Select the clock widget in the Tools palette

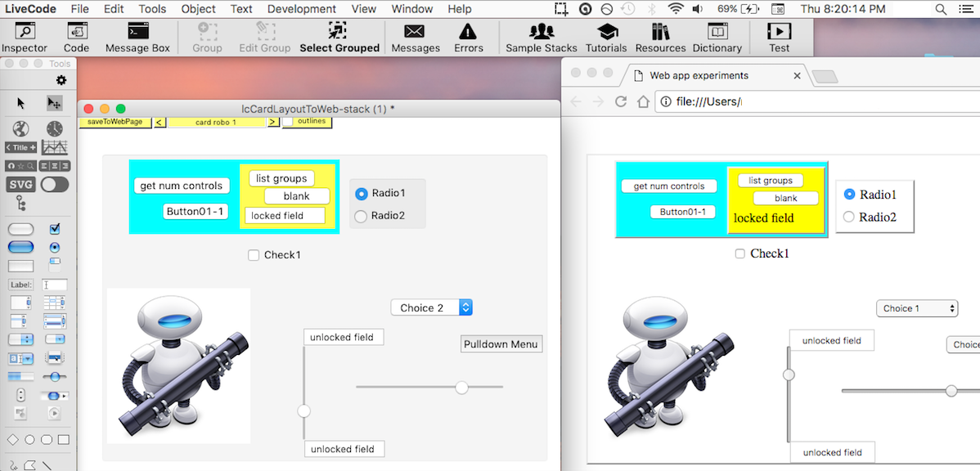coord(52,128)
